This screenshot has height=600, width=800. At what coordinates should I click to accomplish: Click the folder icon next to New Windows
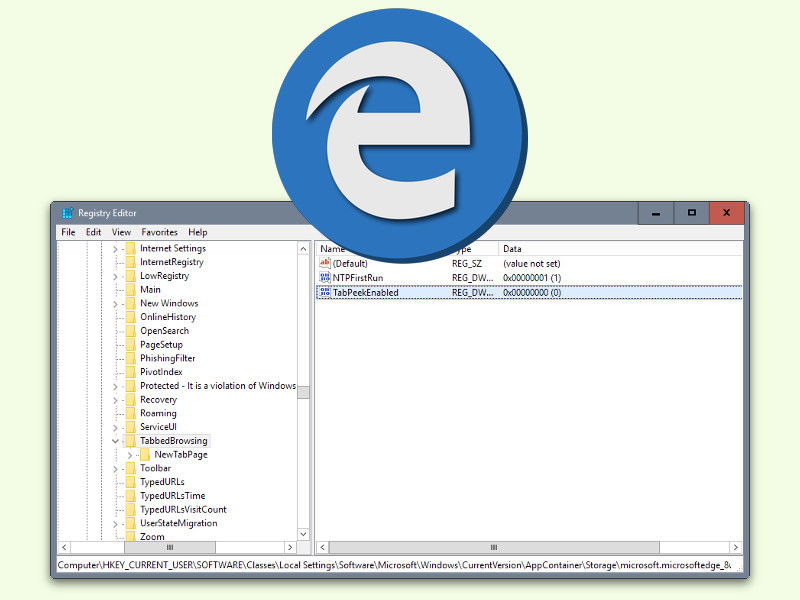click(x=131, y=304)
